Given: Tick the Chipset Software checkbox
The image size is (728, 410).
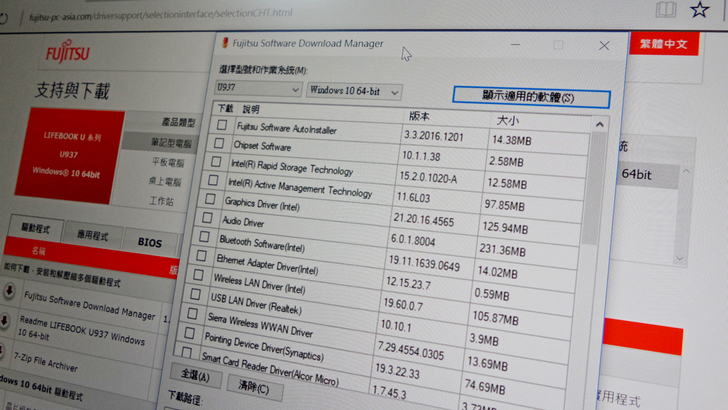Looking at the screenshot, I should (219, 143).
